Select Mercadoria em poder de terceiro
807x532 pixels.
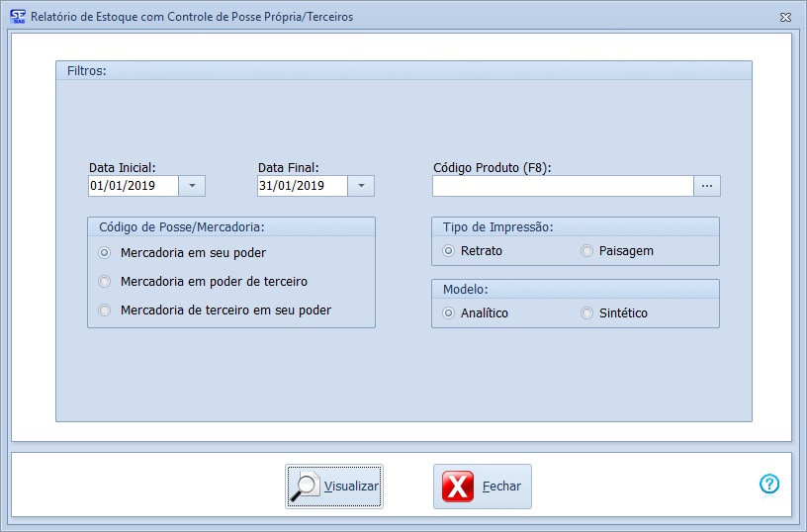(105, 282)
